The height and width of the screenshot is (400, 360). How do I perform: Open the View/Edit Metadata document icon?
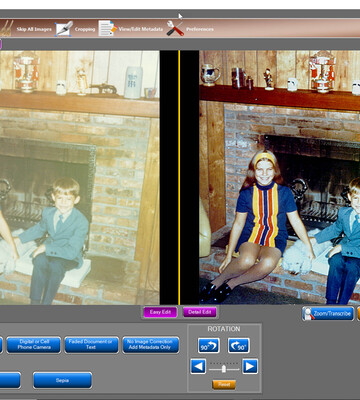point(107,29)
